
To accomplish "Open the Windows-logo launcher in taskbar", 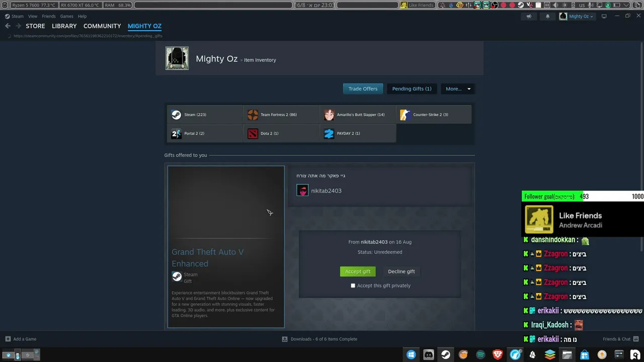I will pyautogui.click(x=411, y=354).
